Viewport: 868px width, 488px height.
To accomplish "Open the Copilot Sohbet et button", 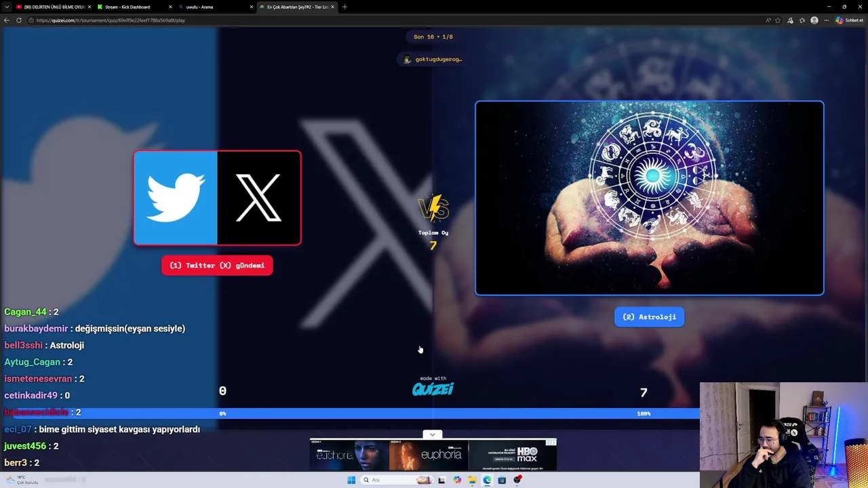I will pyautogui.click(x=849, y=20).
